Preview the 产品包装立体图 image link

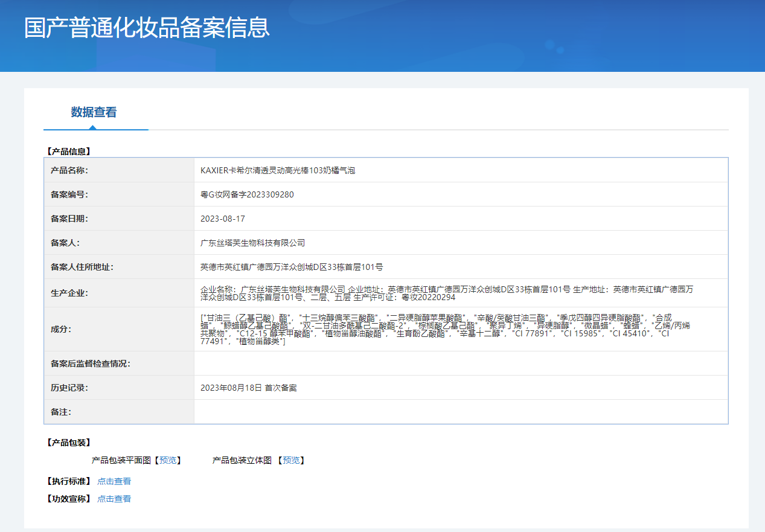291,460
